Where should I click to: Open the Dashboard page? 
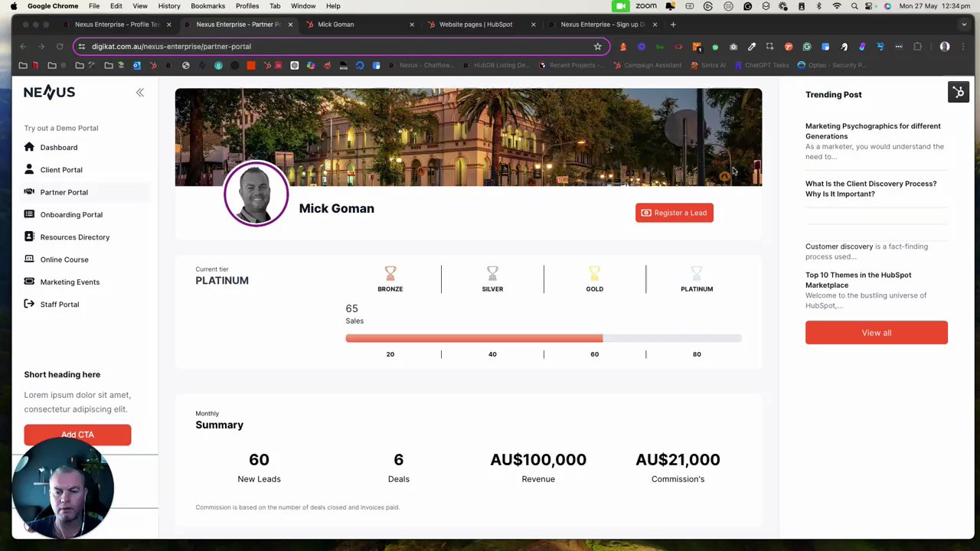(x=59, y=148)
